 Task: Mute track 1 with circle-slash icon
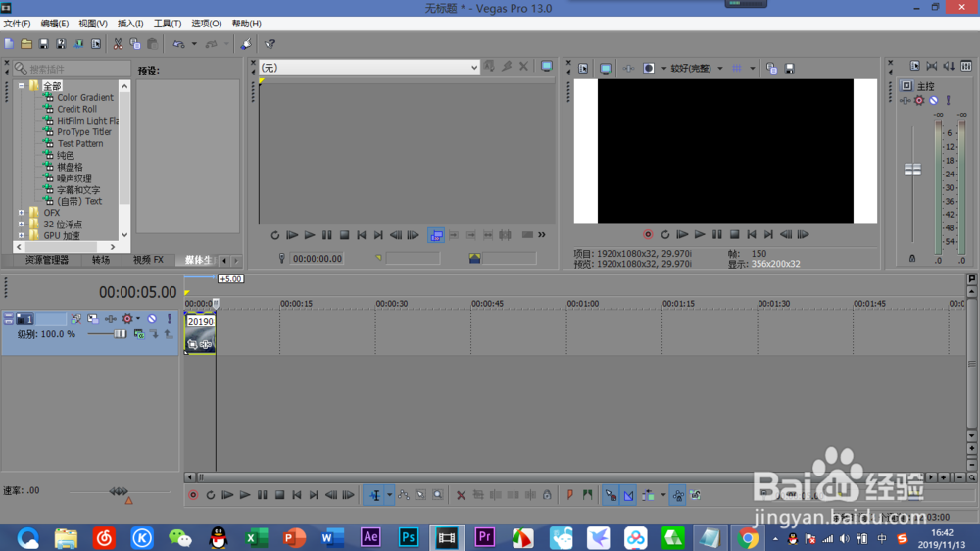(x=152, y=319)
